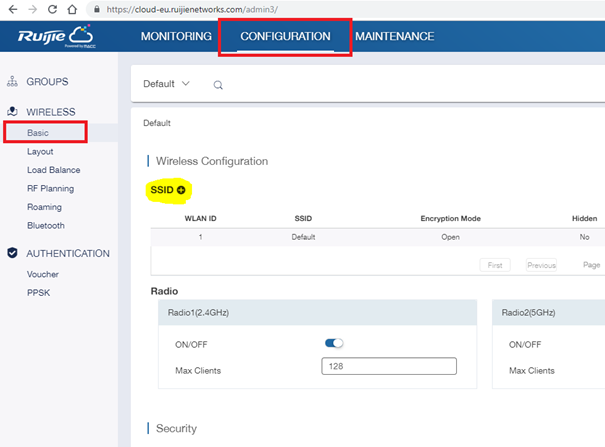Open the MONITORING tab
Screen dimensions: 605x447
coord(176,37)
